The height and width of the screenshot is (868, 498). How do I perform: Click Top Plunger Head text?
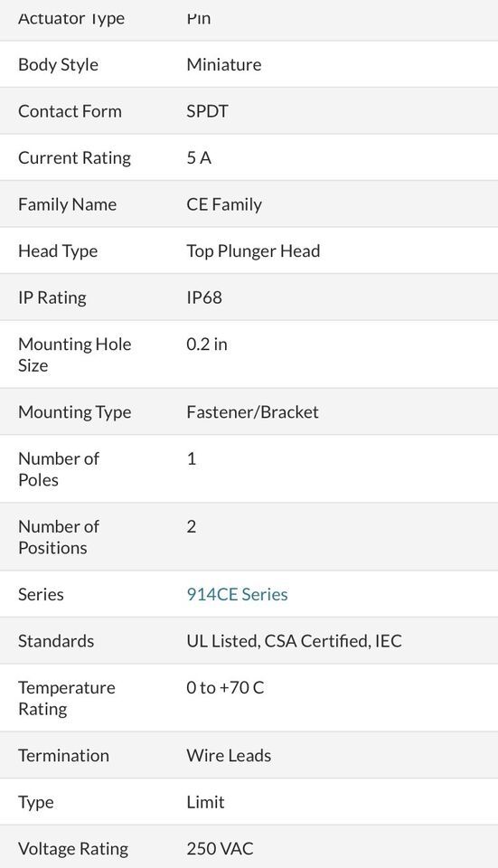pos(253,250)
